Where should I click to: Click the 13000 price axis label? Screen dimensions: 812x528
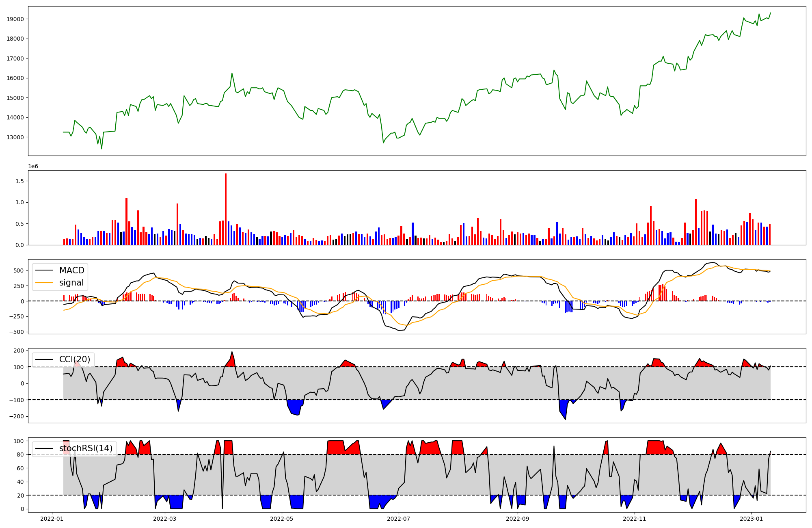tap(15, 137)
